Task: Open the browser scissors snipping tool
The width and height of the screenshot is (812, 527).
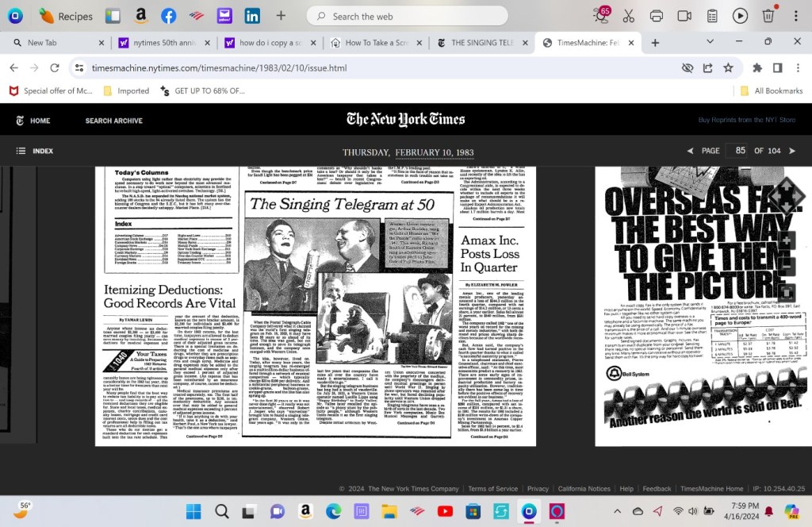Action: (x=629, y=16)
